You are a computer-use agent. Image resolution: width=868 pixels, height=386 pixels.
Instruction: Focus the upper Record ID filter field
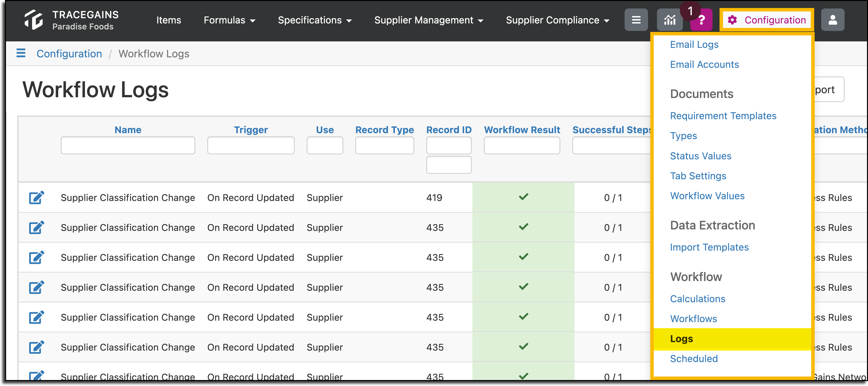pyautogui.click(x=448, y=145)
